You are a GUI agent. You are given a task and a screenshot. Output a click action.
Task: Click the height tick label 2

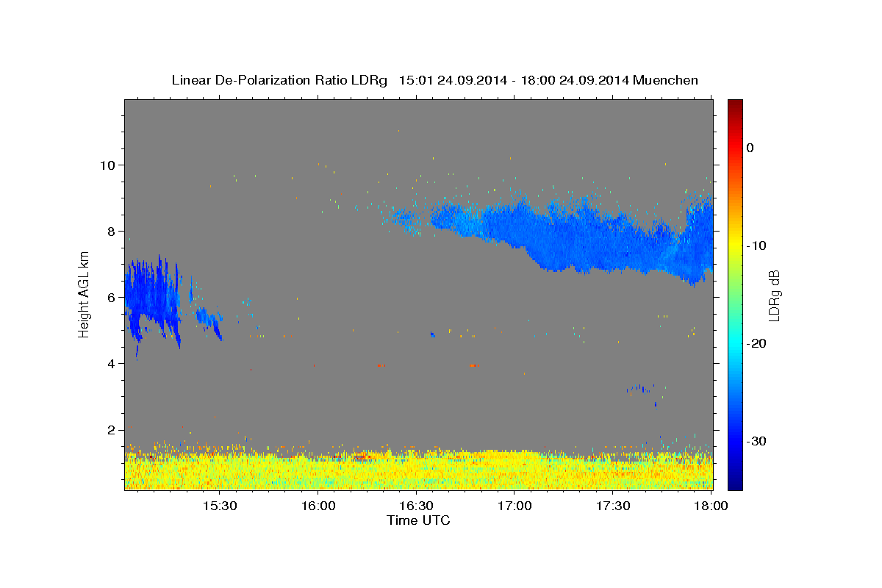(x=110, y=430)
